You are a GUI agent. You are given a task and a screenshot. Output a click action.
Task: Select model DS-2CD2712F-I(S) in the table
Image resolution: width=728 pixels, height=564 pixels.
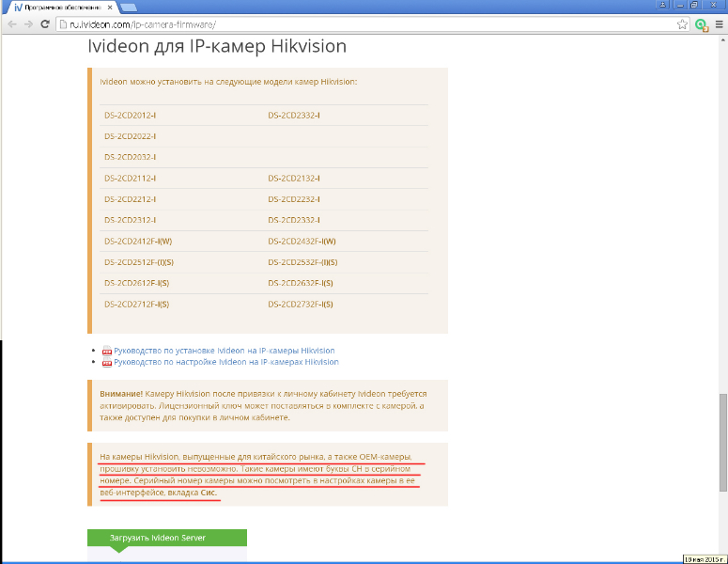(136, 305)
